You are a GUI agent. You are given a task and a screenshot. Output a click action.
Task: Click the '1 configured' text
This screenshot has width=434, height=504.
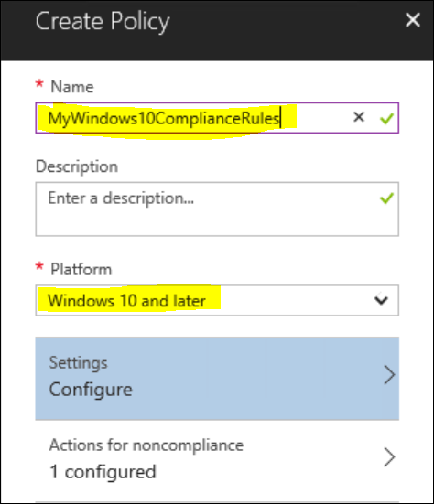(x=103, y=472)
